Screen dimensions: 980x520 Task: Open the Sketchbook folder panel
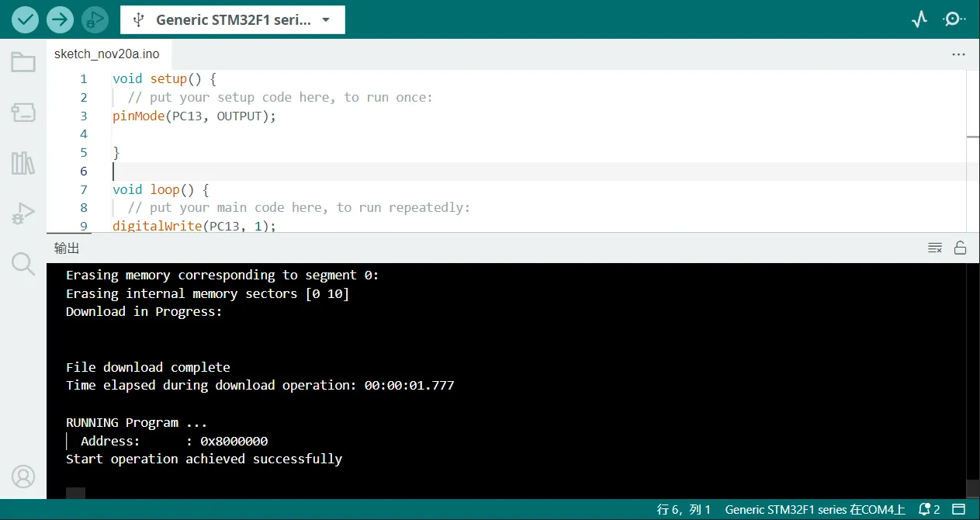[23, 62]
